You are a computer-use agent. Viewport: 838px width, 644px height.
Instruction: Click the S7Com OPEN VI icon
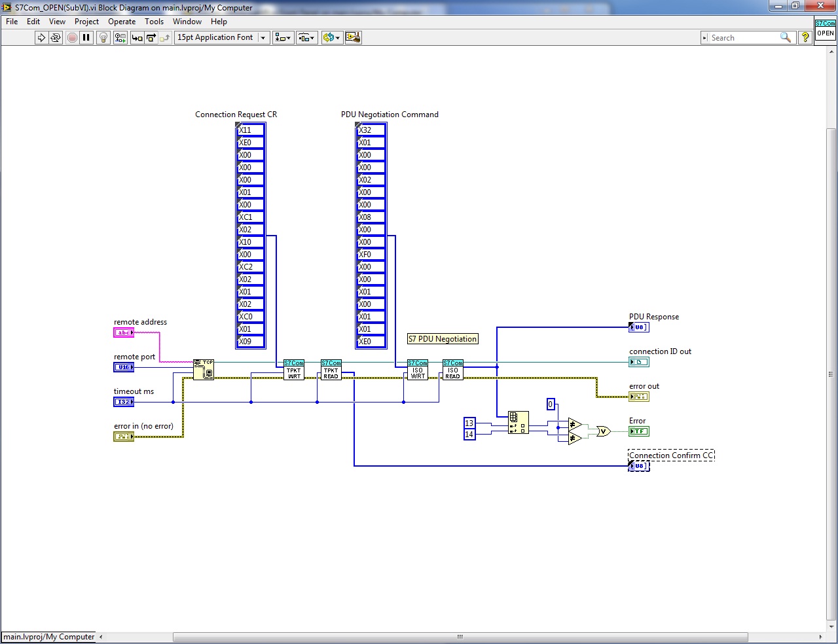coord(825,29)
